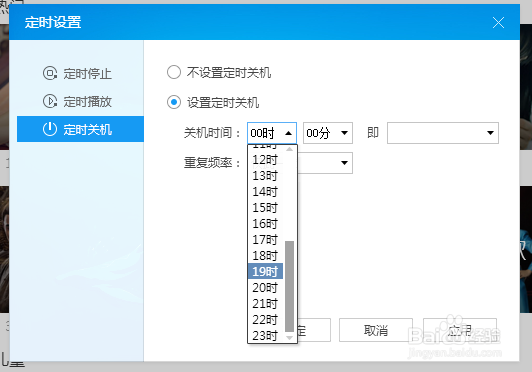Open the 重复频率 dropdown arrow
Image resolution: width=532 pixels, height=372 pixels.
tap(344, 163)
